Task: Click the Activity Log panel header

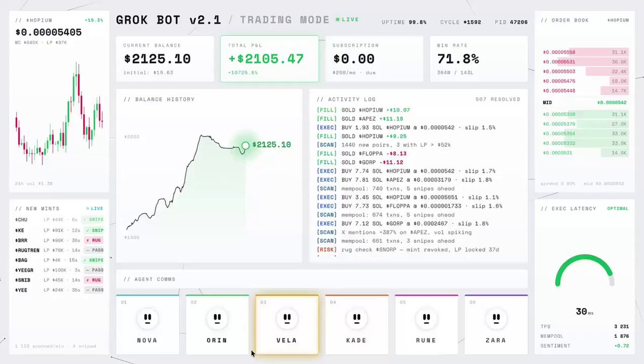Action: 346,99
